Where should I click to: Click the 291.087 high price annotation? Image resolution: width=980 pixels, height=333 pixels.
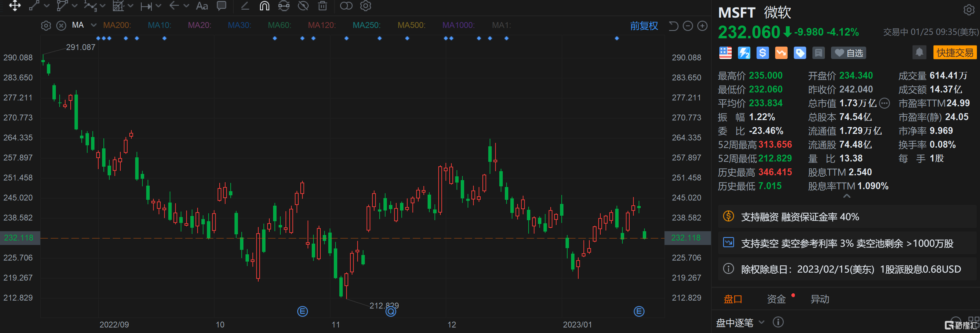point(81,47)
